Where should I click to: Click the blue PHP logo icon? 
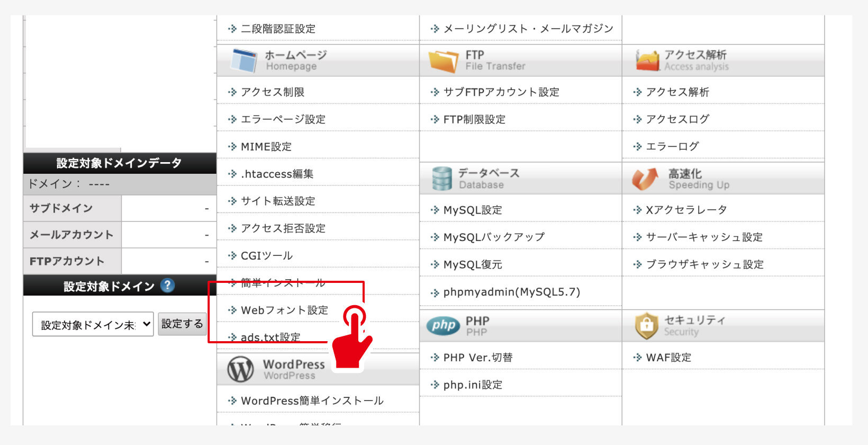coord(443,325)
